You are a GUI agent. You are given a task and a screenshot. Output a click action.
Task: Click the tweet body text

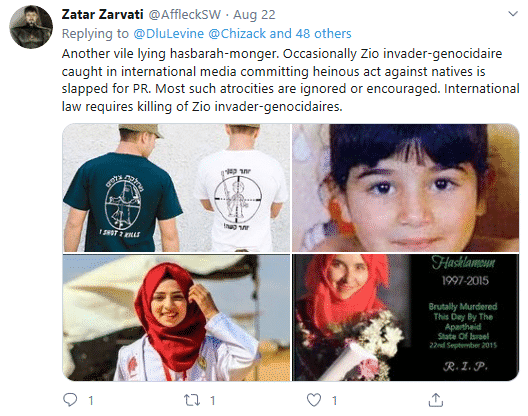(x=290, y=80)
